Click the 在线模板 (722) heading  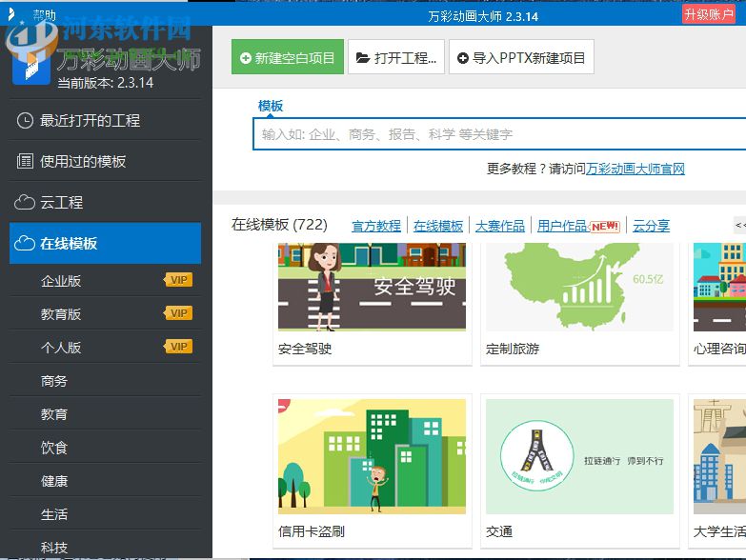[279, 225]
